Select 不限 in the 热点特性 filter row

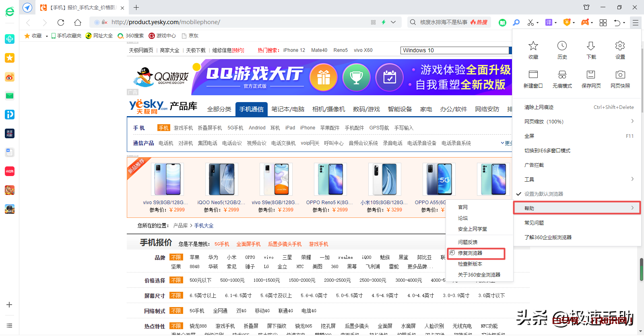coord(176,326)
